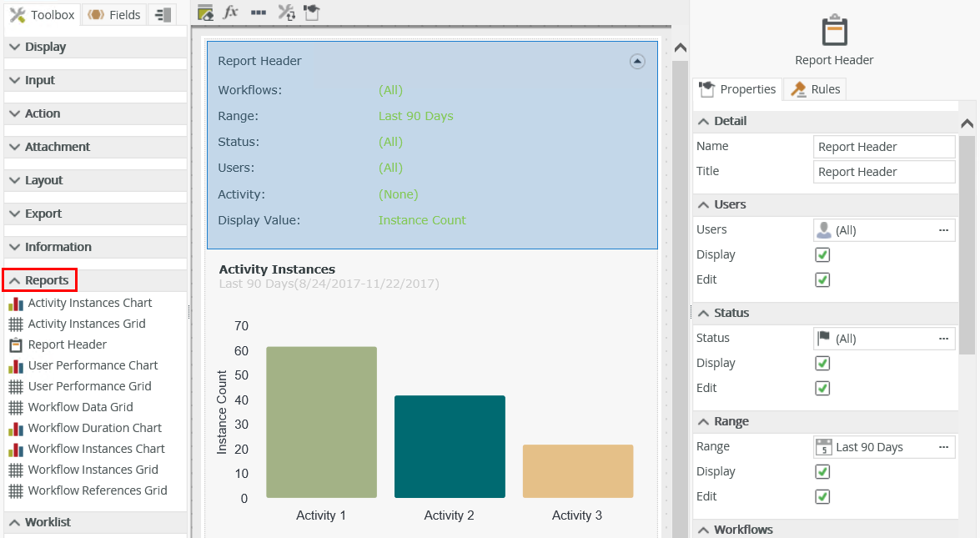
Task: Click the fx expressions toolbar icon
Action: pos(232,13)
